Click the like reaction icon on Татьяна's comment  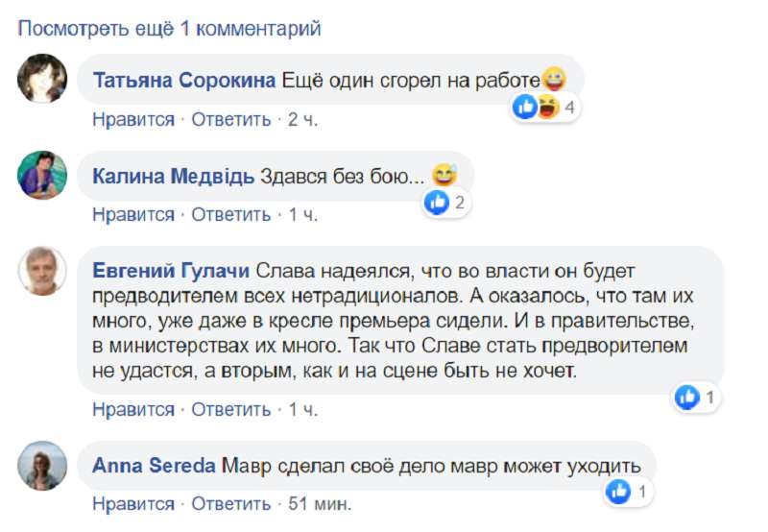point(525,107)
